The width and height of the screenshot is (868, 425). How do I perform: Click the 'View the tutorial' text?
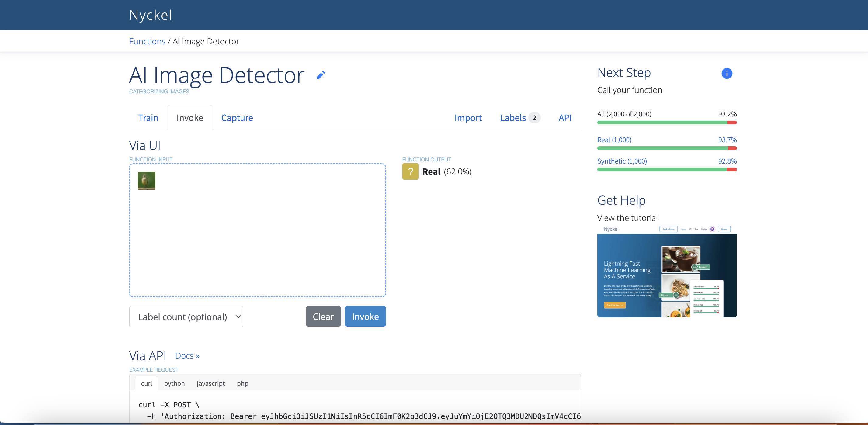pyautogui.click(x=627, y=218)
